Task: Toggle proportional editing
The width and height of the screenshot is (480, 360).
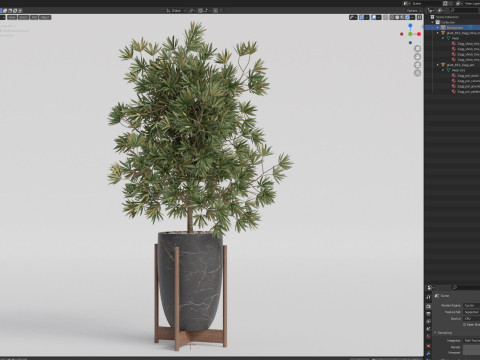Action: (x=215, y=11)
